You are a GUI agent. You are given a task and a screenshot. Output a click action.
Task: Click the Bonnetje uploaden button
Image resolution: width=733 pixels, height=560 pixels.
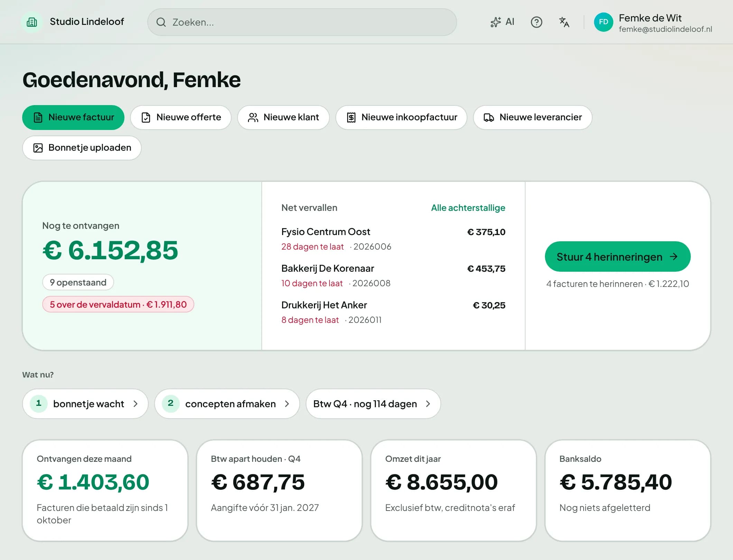click(x=82, y=148)
